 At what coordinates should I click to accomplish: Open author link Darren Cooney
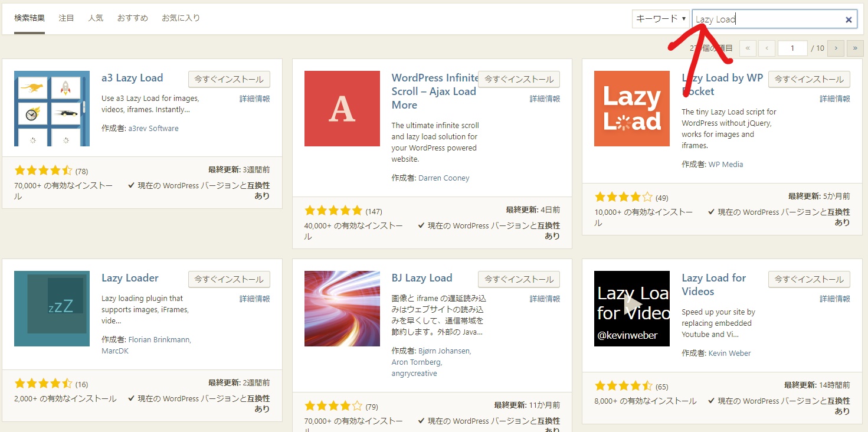pos(444,178)
